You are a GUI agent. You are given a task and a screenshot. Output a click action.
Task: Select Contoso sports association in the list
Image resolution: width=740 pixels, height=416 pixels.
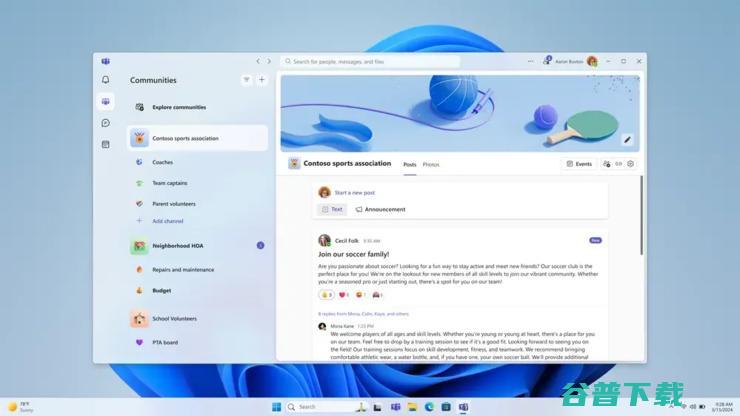click(197, 138)
